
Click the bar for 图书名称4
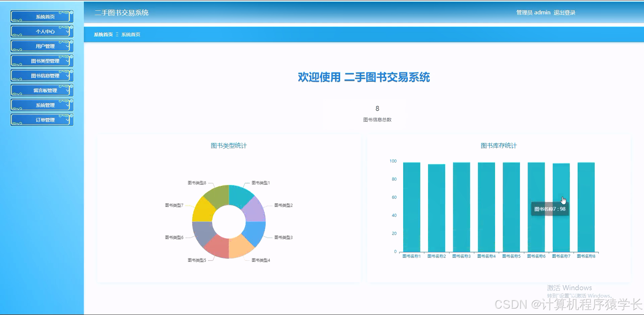click(x=486, y=207)
